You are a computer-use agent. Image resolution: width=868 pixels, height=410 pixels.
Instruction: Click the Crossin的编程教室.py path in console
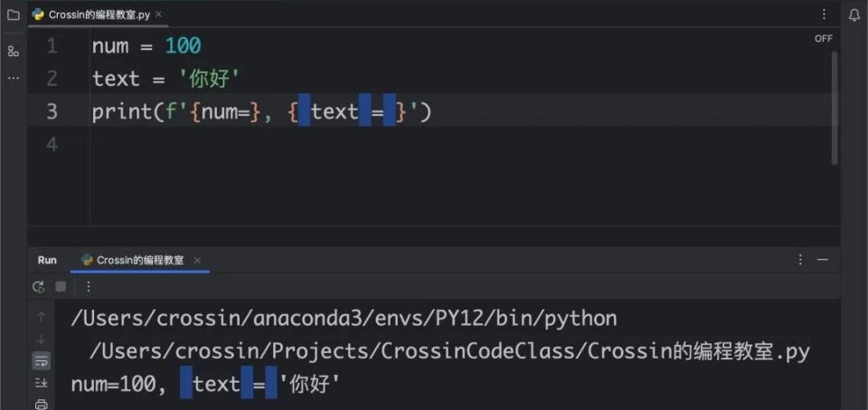point(450,351)
